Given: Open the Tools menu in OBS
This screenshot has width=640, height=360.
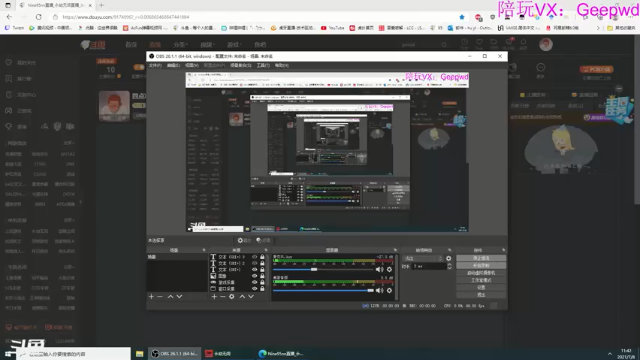Looking at the screenshot, I should pos(263,65).
